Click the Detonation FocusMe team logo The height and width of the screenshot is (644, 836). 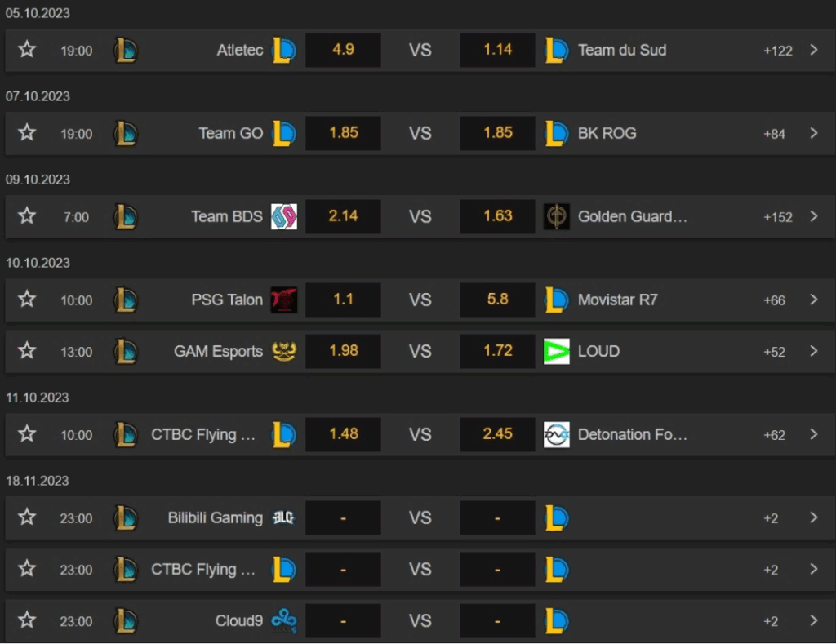[558, 434]
